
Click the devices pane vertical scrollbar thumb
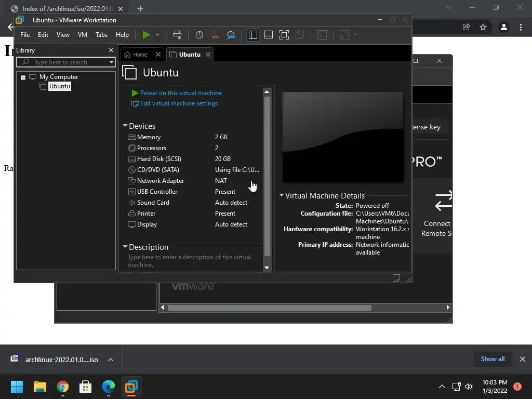(x=267, y=177)
